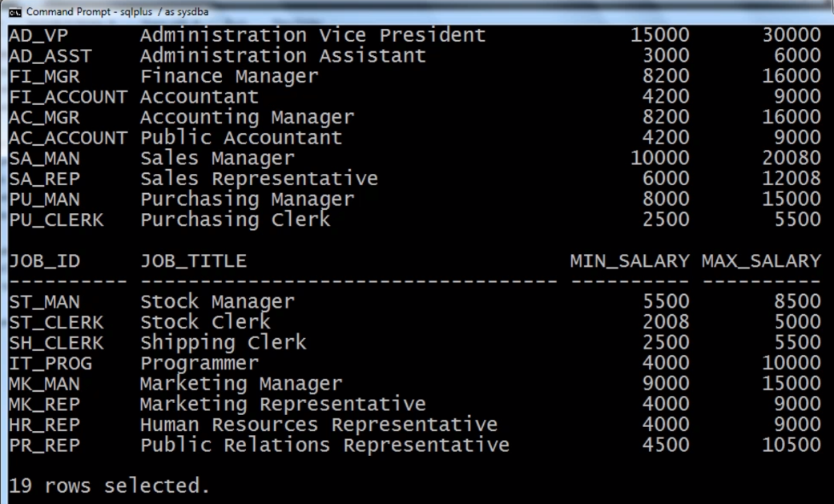Viewport: 834px width, 504px height.
Task: Click the PU_CLERK job ID
Action: 56,220
